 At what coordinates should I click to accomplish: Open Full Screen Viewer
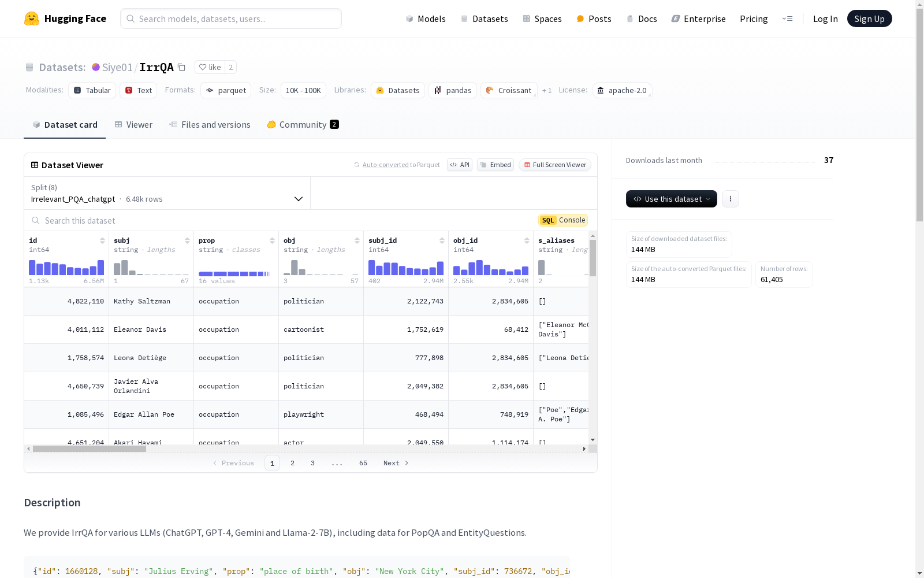pos(555,165)
